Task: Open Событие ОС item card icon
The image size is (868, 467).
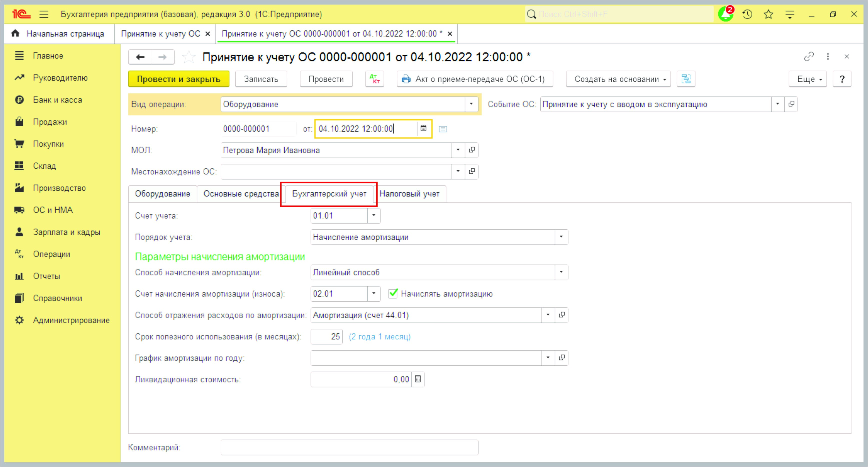Action: point(791,104)
